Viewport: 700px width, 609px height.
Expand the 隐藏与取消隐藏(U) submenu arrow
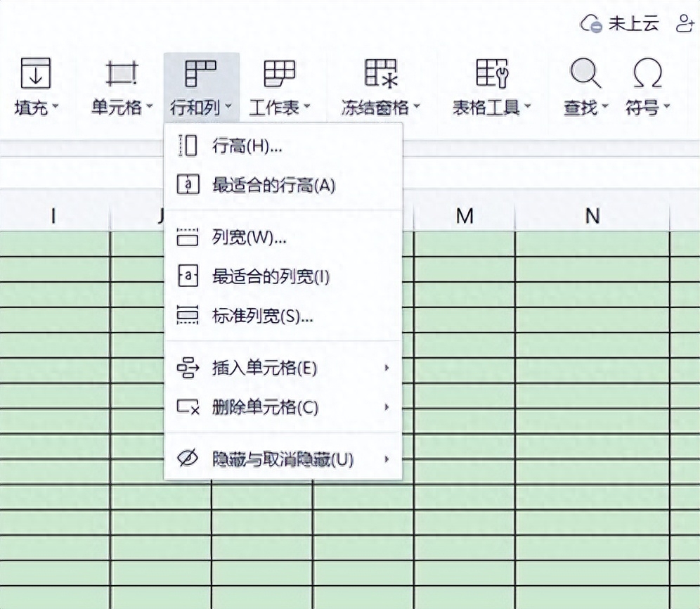[387, 459]
